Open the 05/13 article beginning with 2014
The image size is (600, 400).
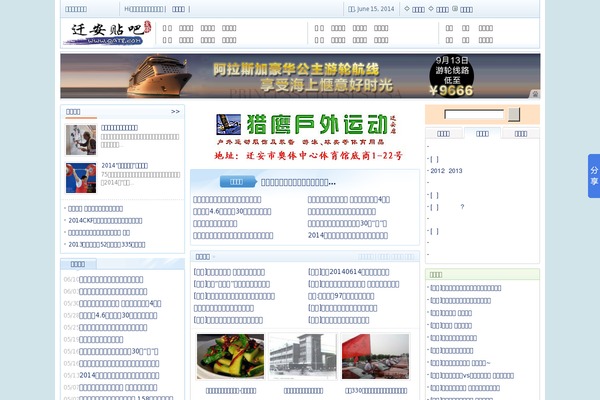[x=119, y=375]
